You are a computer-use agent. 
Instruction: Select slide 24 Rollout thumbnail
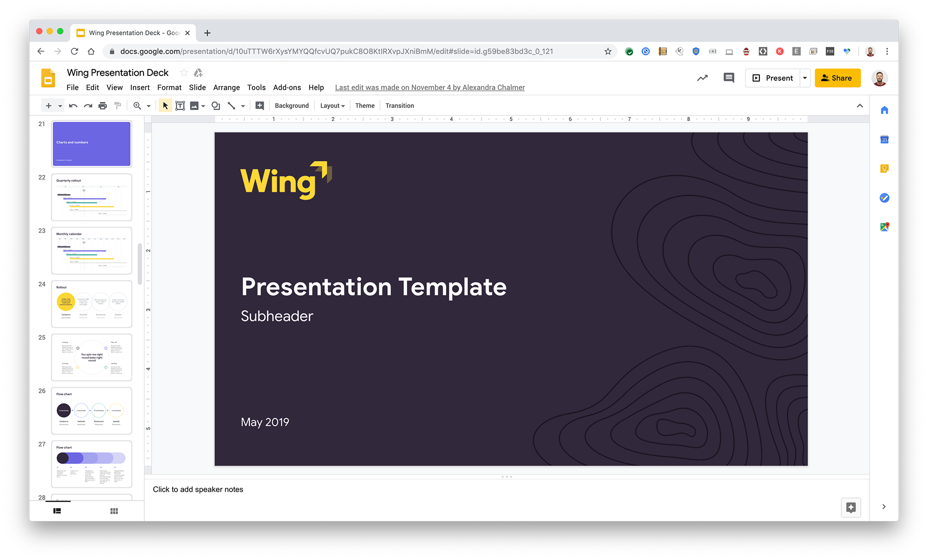[91, 304]
